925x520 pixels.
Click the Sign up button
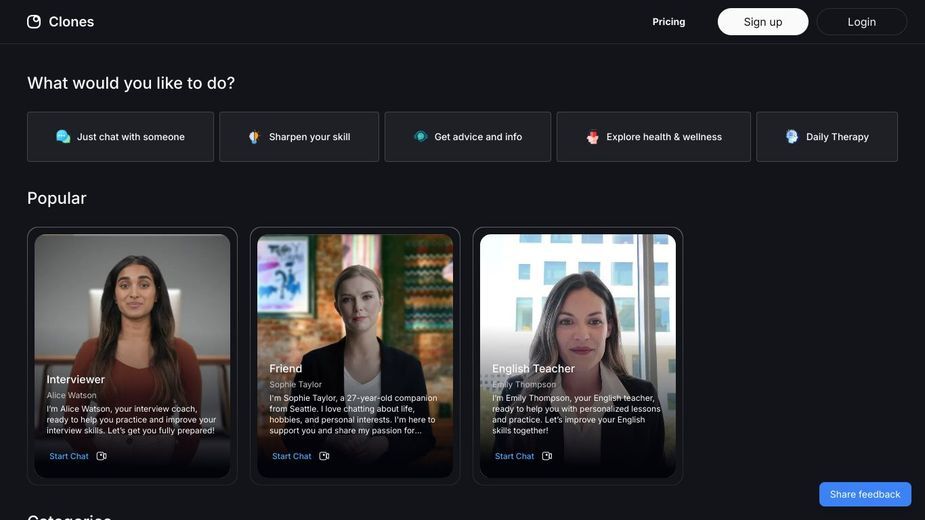click(763, 22)
